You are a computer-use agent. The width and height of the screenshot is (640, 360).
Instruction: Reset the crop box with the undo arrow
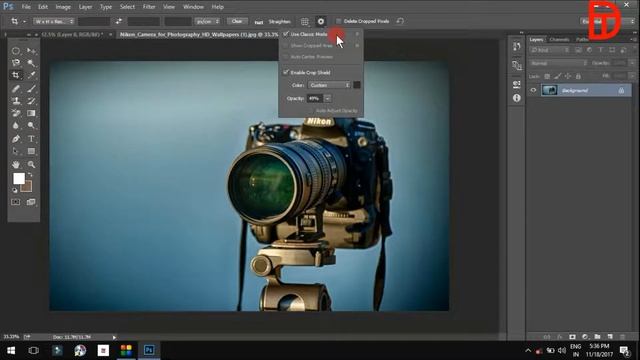[x=400, y=21]
